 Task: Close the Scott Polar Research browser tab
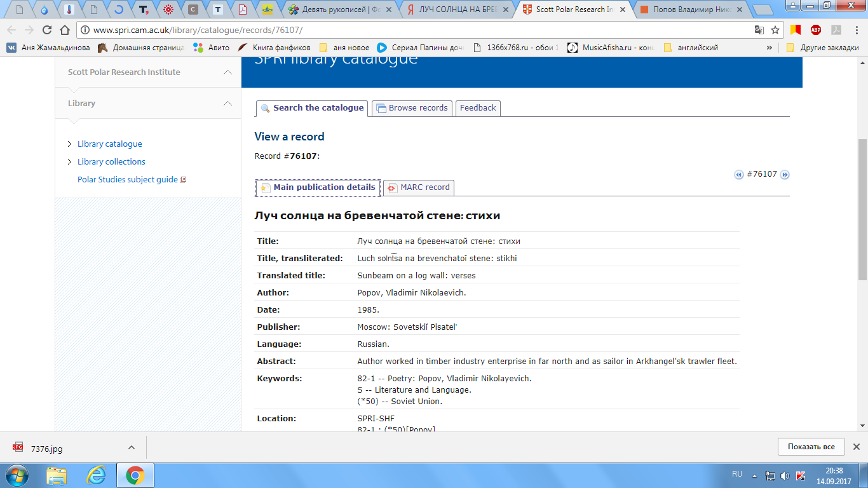point(623,10)
